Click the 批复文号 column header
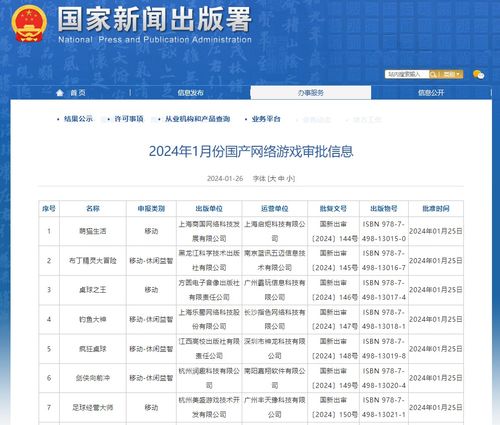 (x=333, y=209)
